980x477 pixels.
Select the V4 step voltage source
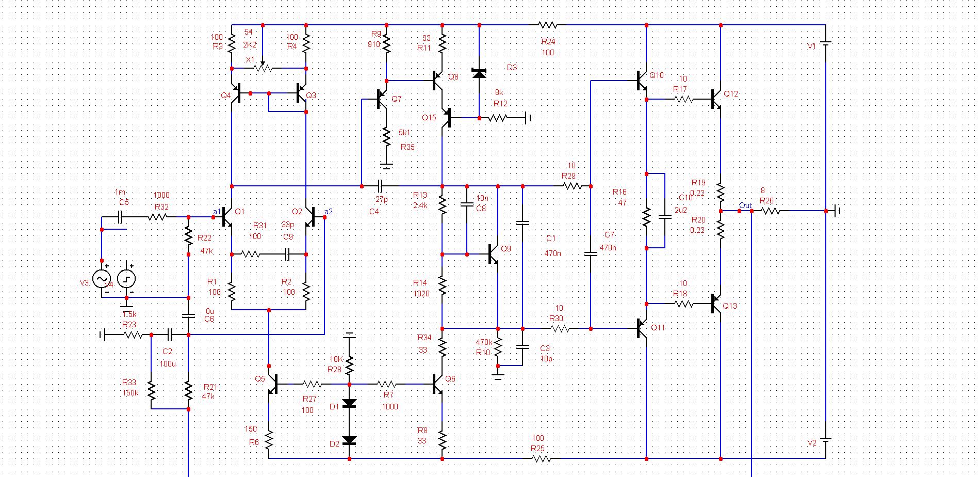[126, 279]
